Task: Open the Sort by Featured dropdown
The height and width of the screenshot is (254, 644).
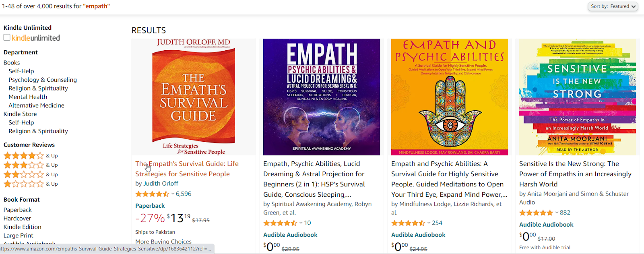Action: (613, 6)
